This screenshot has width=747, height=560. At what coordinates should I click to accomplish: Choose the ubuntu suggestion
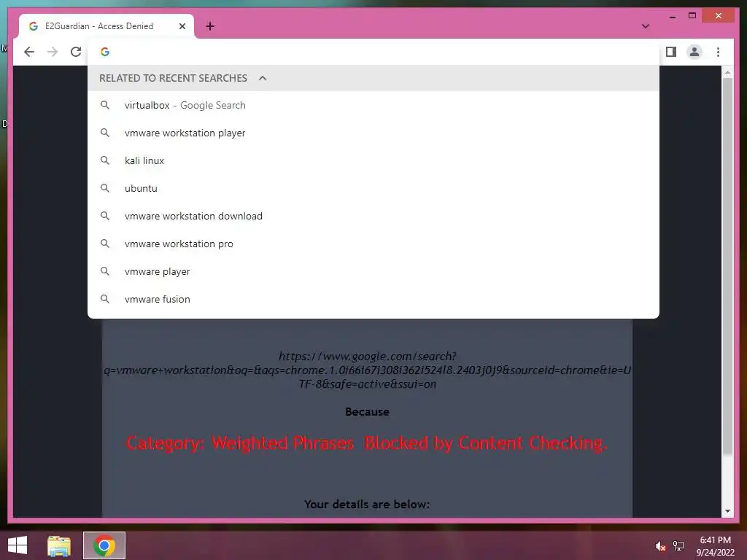click(373, 188)
